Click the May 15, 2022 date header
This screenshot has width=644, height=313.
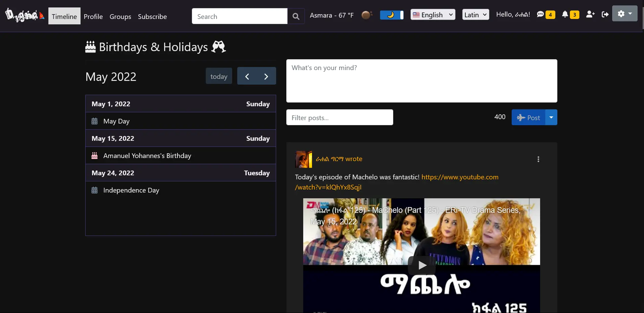(181, 138)
